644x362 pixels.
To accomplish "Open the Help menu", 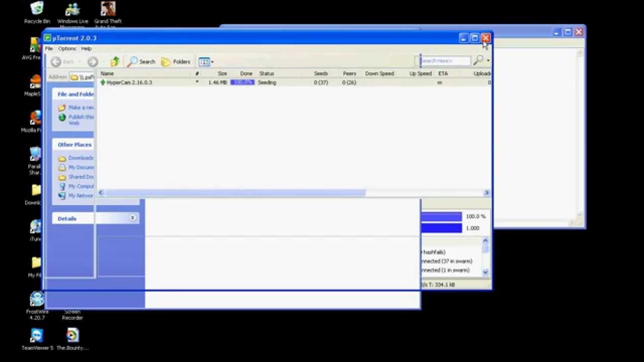I will [x=87, y=49].
